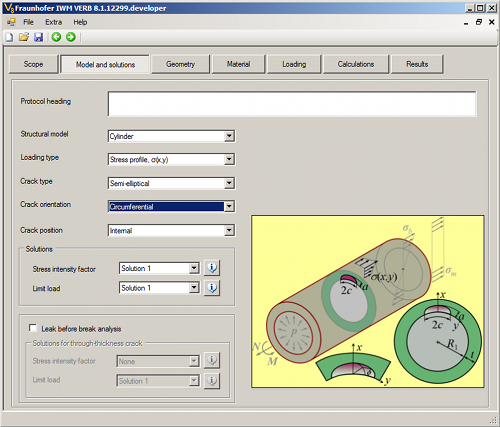Click the VERB logo in the title bar

tap(9, 8)
